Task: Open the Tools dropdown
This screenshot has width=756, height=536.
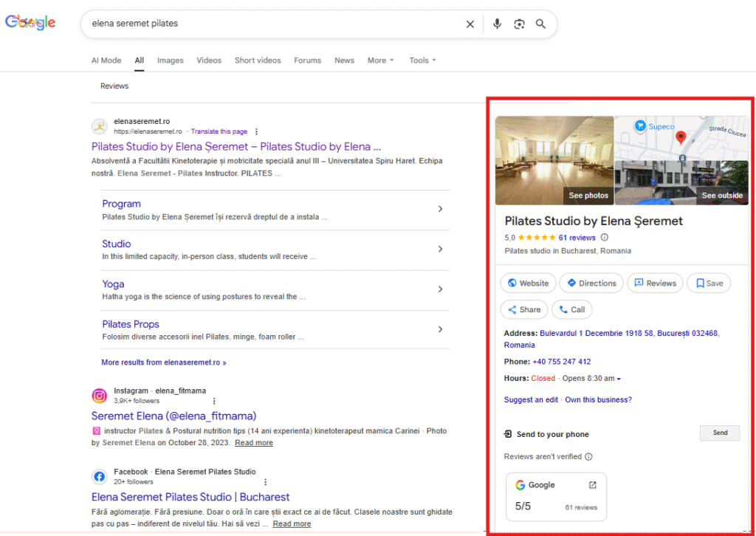Action: tap(422, 61)
